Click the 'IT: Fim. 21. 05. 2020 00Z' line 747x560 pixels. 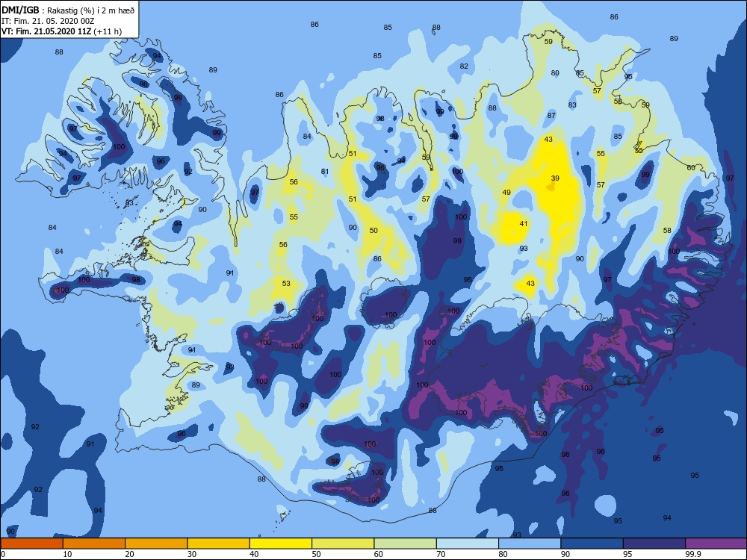point(47,21)
